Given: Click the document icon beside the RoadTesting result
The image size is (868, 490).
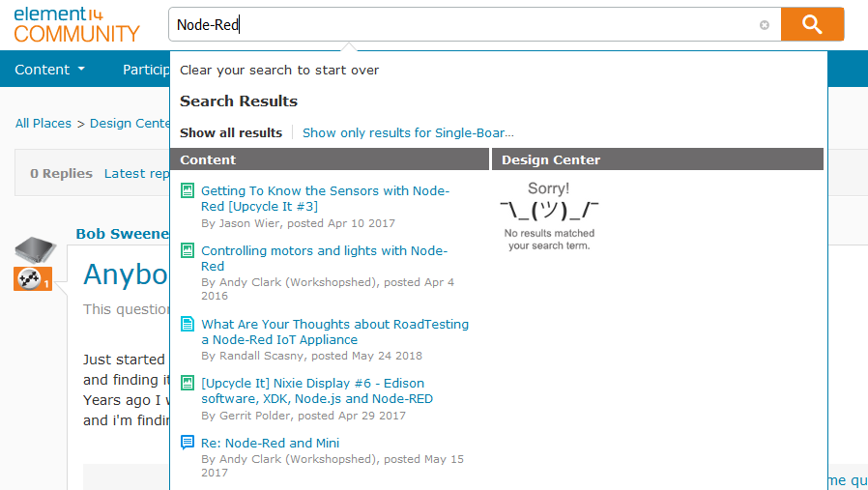Looking at the screenshot, I should pyautogui.click(x=188, y=324).
